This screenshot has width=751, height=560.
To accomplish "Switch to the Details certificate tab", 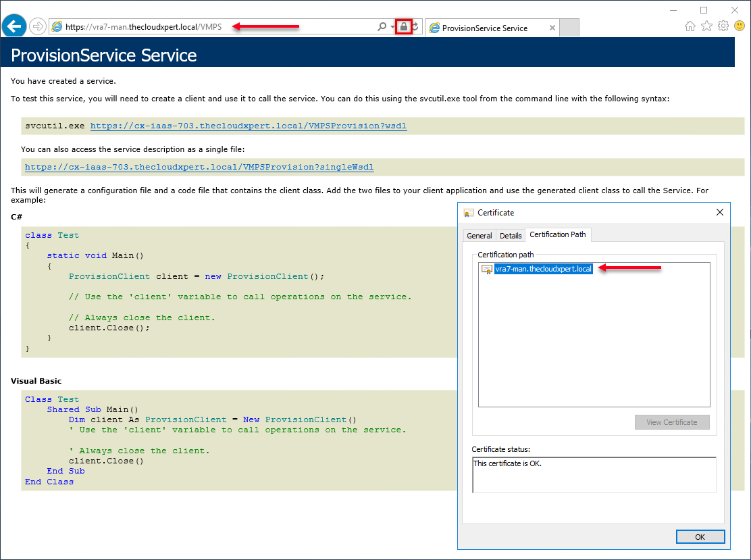I will (x=511, y=235).
